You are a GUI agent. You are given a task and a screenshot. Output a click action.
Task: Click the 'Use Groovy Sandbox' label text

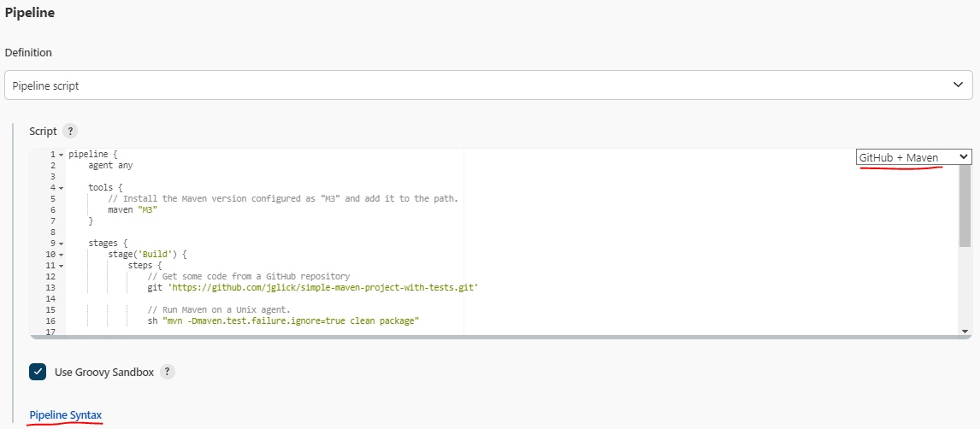tap(104, 373)
